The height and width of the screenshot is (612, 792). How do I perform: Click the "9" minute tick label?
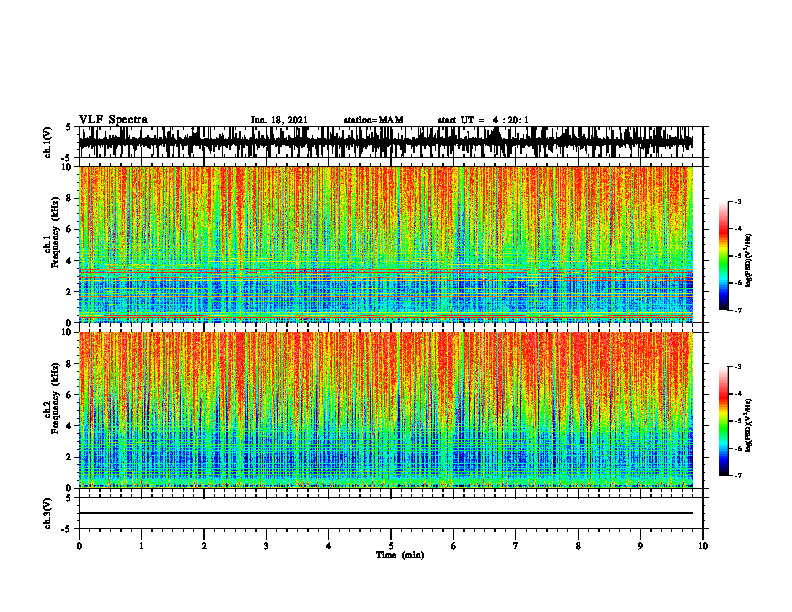640,546
